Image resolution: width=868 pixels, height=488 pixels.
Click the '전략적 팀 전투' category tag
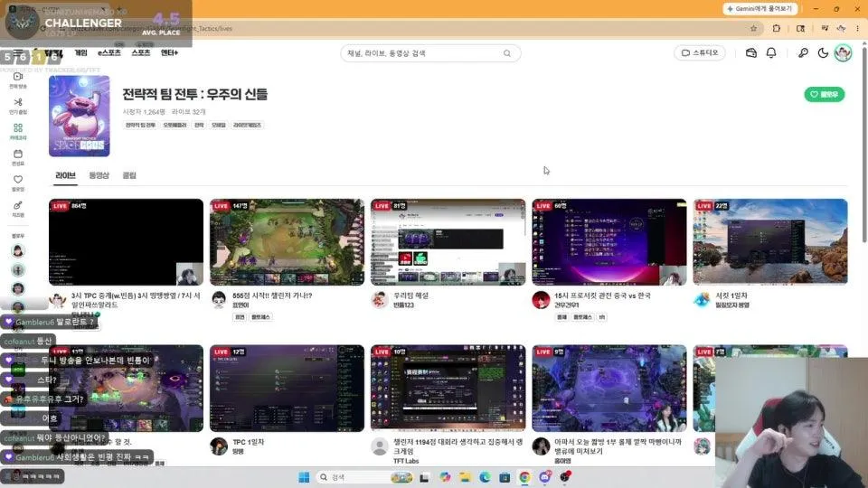coord(140,125)
